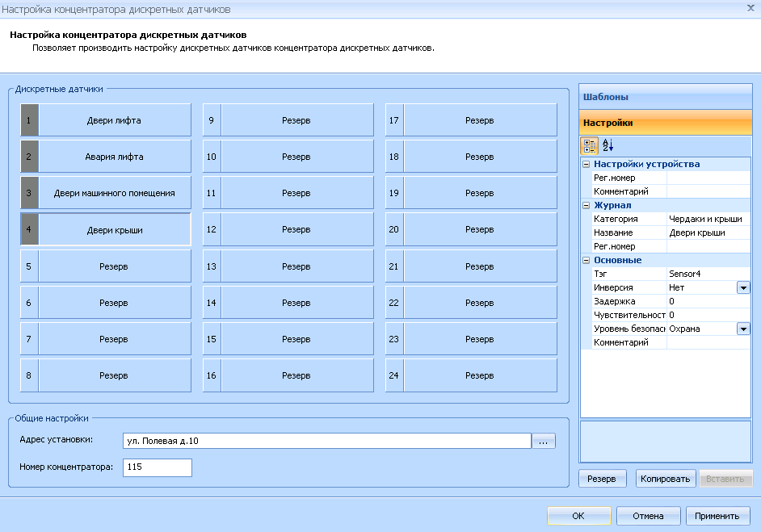The image size is (761, 532).
Task: Click the browse button for installation address
Action: 544,440
